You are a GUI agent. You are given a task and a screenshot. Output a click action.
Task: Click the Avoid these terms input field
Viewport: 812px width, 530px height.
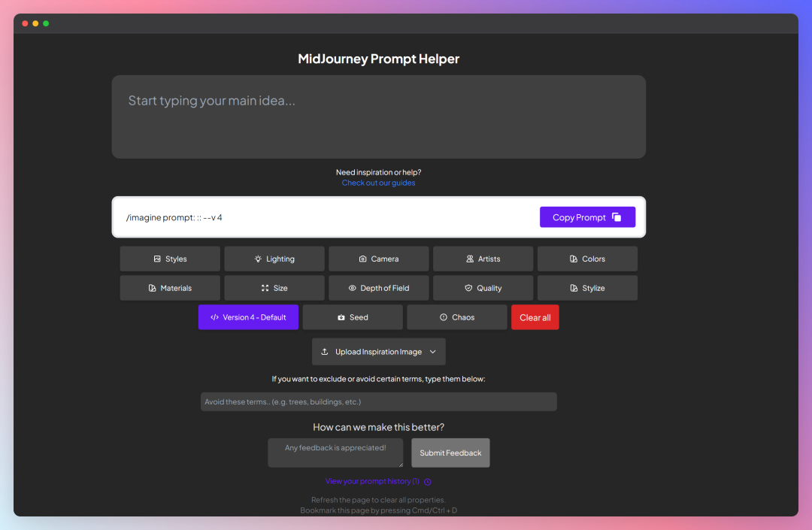click(x=378, y=401)
